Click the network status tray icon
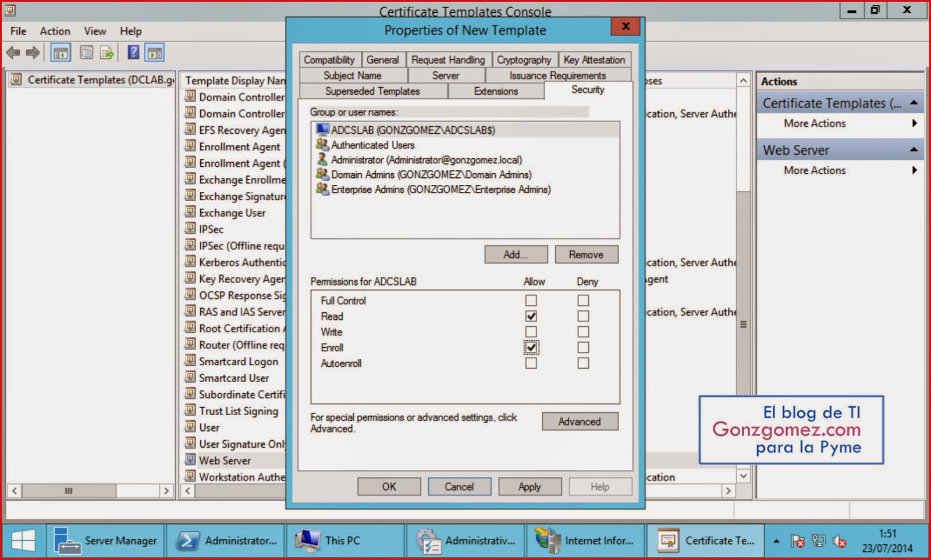Image resolution: width=931 pixels, height=560 pixels. [x=819, y=541]
